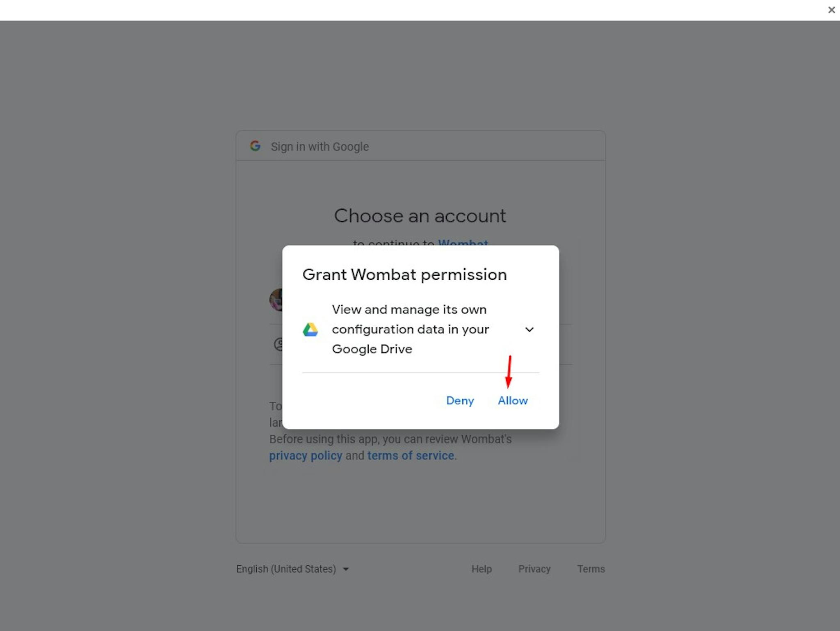Click Allow to grant Wombat permission
The height and width of the screenshot is (631, 840).
[513, 400]
